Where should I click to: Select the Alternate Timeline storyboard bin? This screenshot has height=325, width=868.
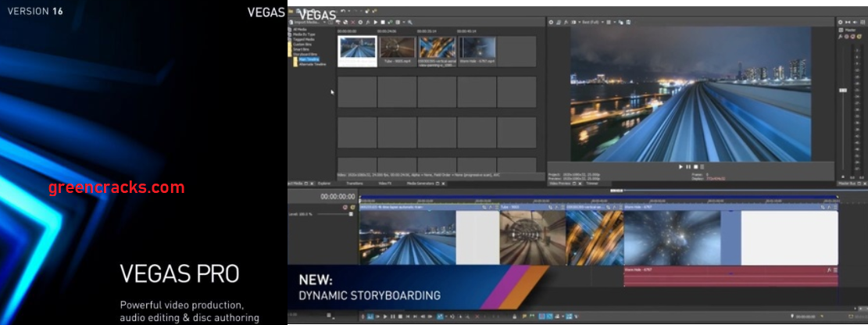click(x=313, y=64)
